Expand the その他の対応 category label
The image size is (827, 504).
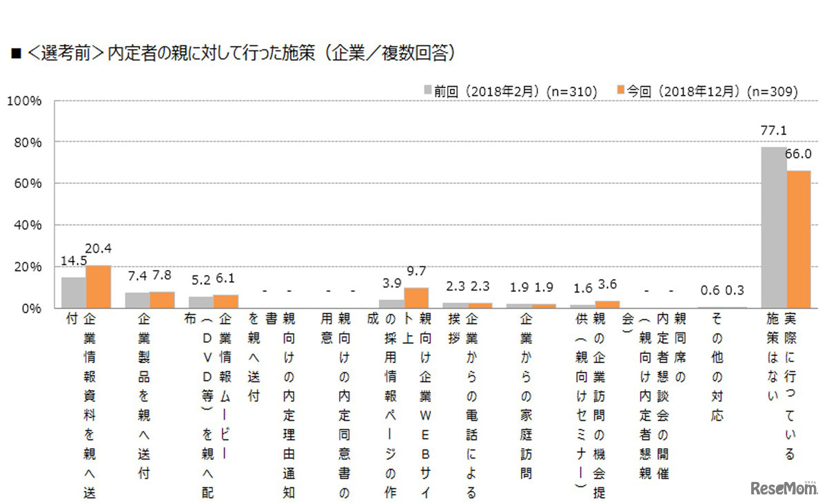point(717,365)
